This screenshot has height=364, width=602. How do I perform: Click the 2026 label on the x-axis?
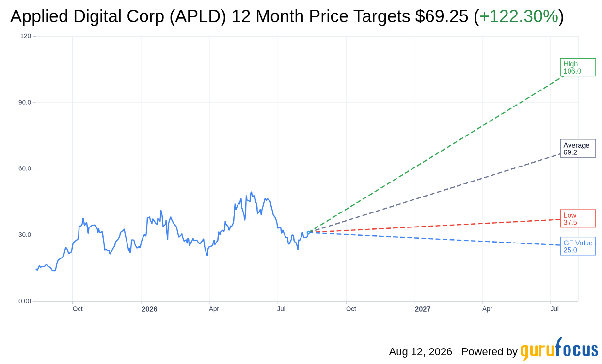pos(149,309)
